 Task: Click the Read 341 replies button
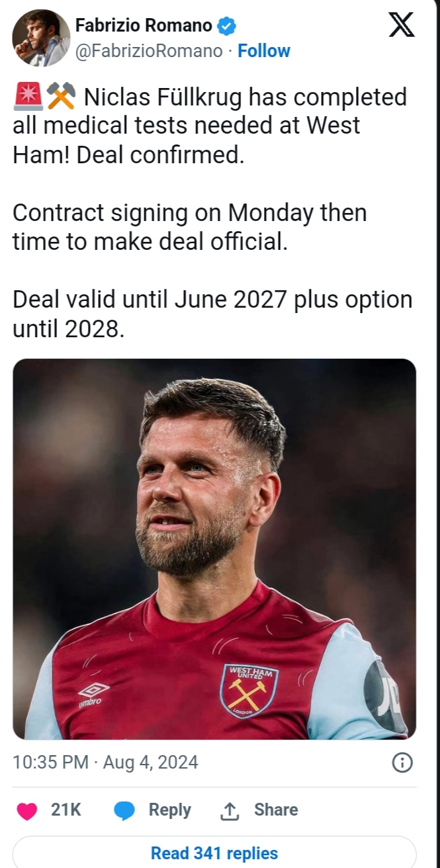(214, 853)
